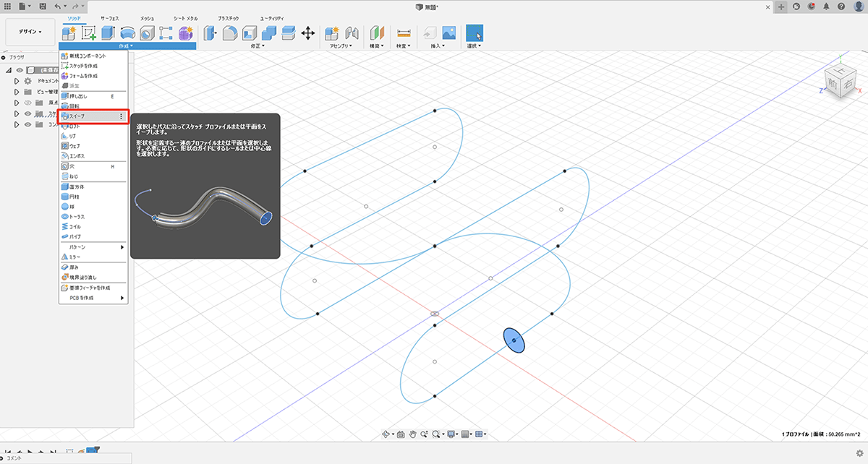Choose Loft (ロフト) from Create menu
Screen dimensions: 868x464
[x=93, y=126]
